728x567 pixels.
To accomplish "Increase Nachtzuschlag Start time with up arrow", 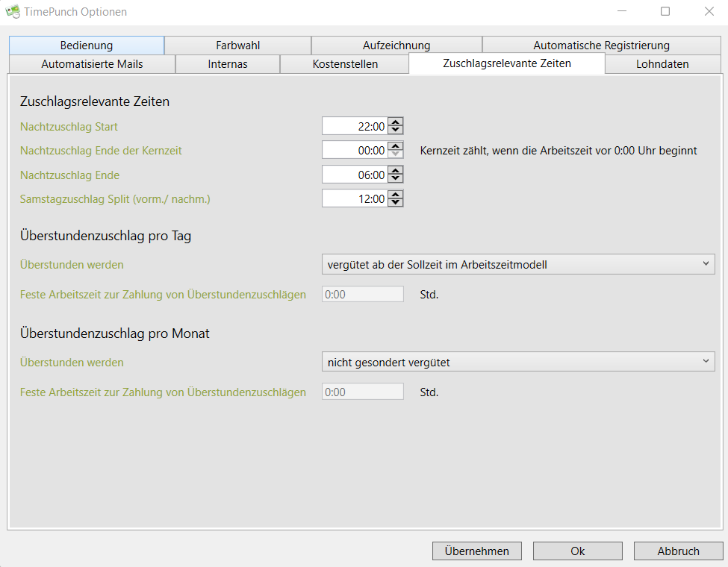I will tap(396, 122).
